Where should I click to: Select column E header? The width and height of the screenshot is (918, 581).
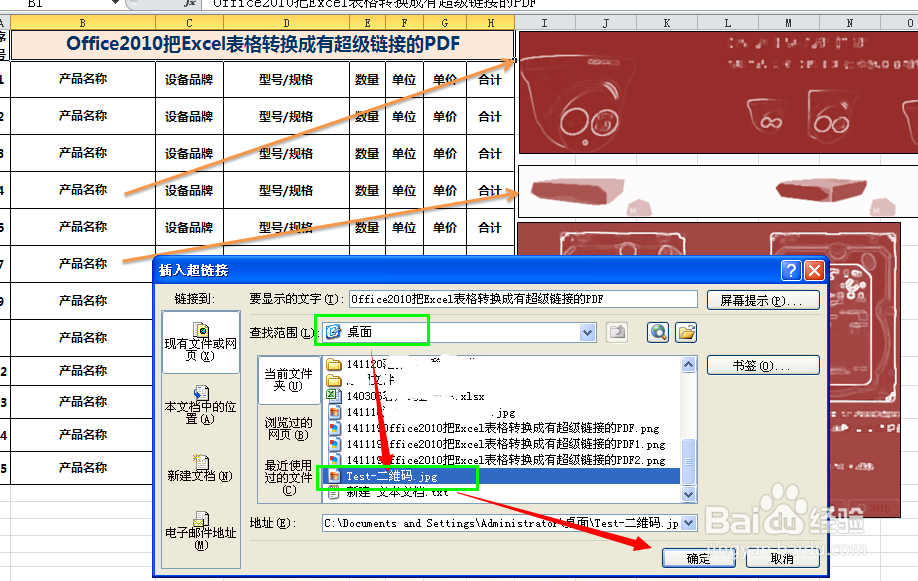click(367, 23)
